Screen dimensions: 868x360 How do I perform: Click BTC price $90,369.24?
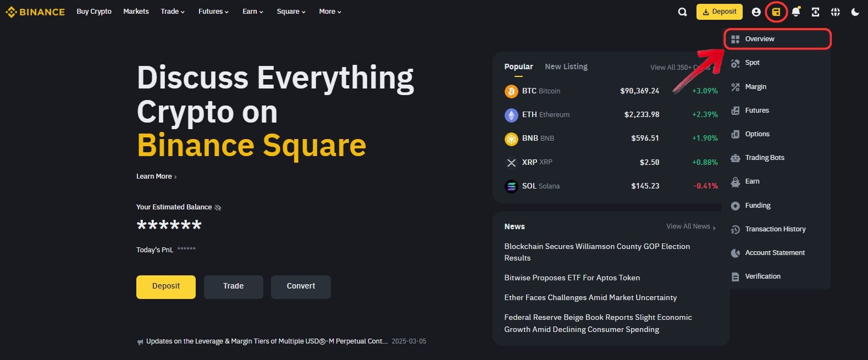(x=640, y=91)
